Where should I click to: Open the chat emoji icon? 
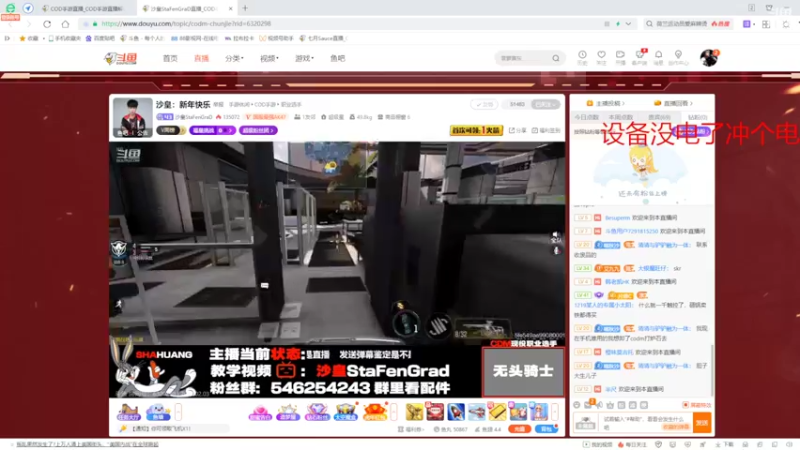tap(577, 405)
